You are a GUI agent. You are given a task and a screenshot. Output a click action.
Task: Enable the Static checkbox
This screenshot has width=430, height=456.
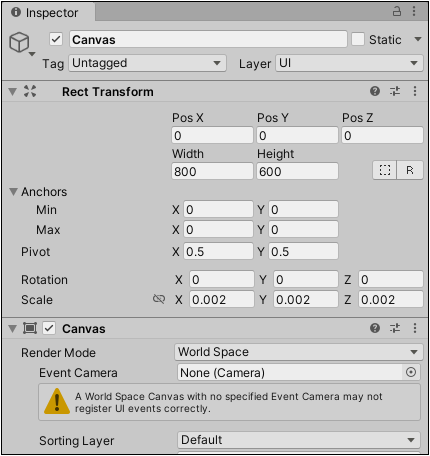point(358,39)
